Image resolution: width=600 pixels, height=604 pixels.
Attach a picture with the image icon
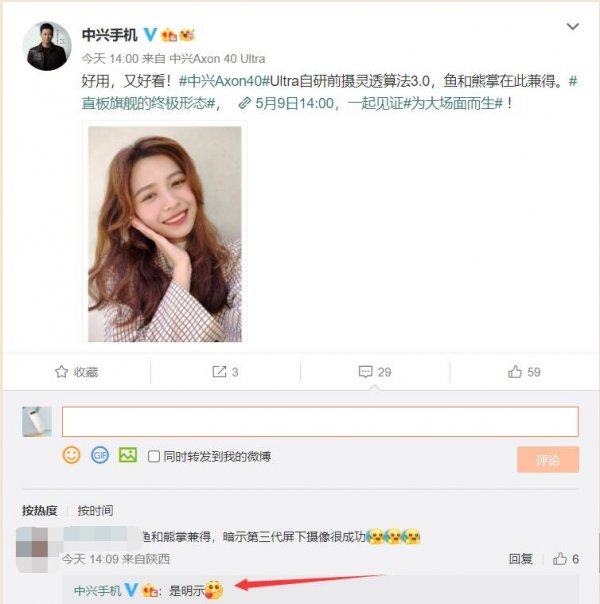(128, 455)
